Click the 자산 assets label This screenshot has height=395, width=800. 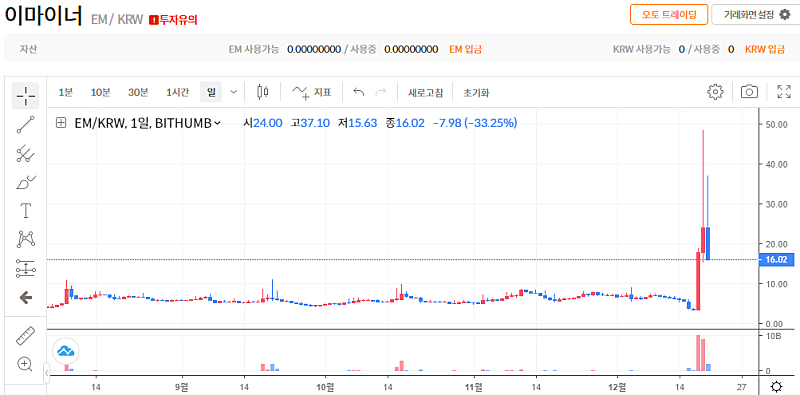29,50
